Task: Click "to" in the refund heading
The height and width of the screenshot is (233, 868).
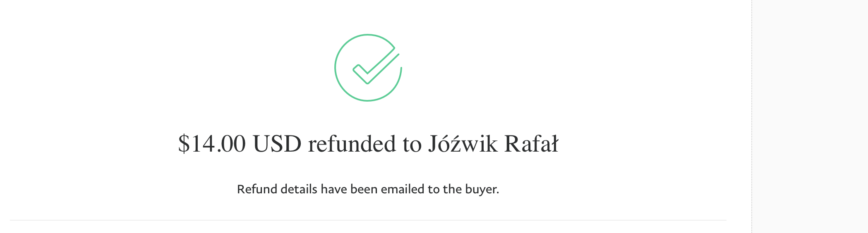Action: (412, 144)
